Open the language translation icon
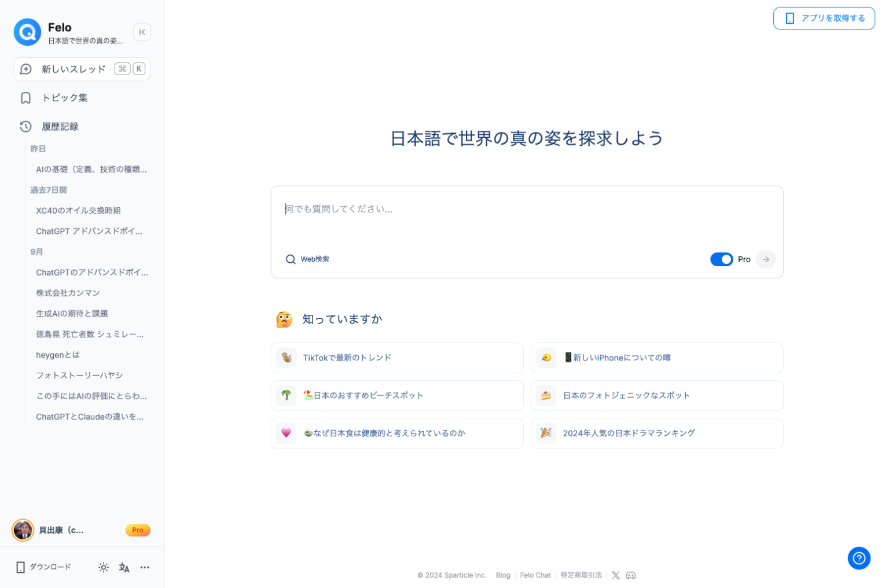The width and height of the screenshot is (889, 588). (124, 568)
